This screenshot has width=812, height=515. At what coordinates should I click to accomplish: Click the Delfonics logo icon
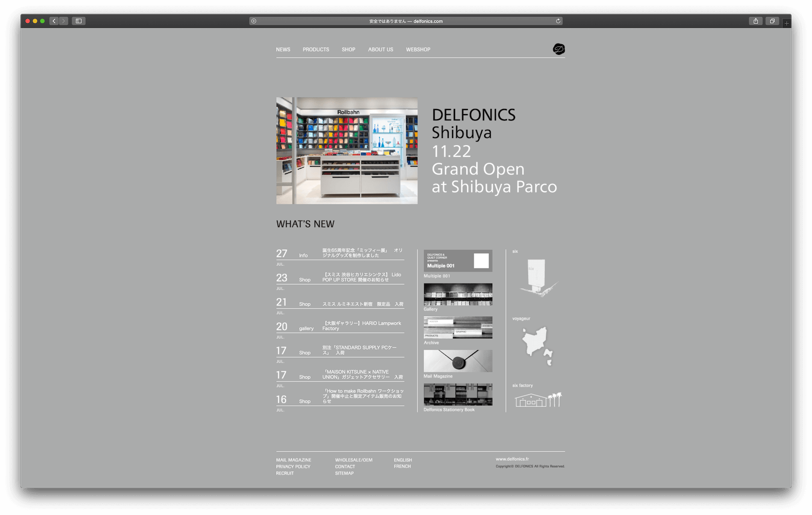click(x=558, y=49)
